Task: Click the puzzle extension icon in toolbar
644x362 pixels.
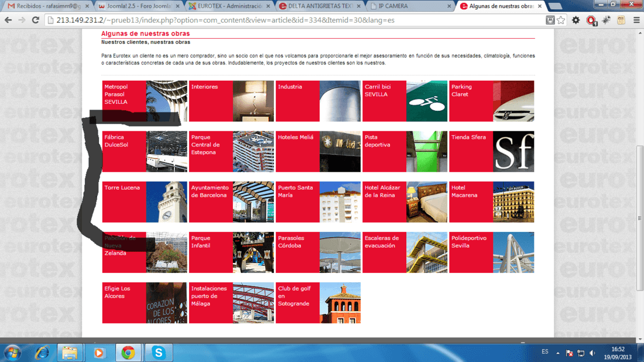Action: [606, 20]
